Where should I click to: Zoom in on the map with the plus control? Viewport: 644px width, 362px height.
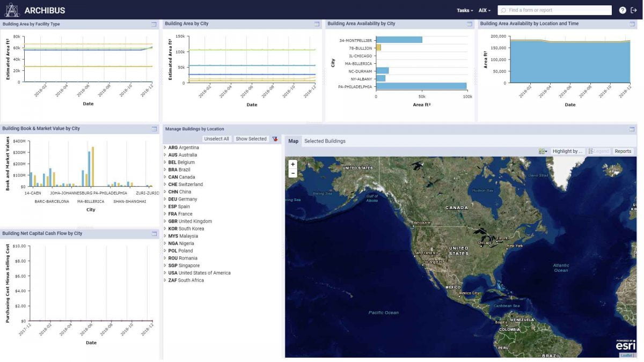(292, 163)
